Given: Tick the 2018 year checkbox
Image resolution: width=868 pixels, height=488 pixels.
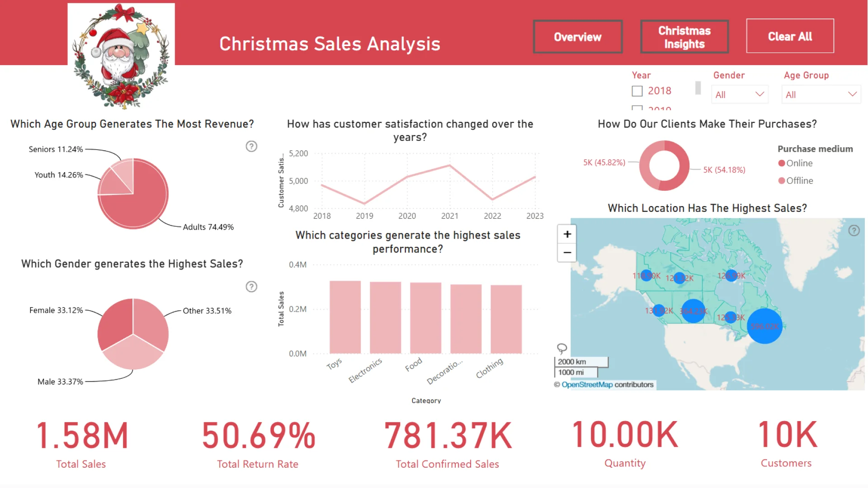Looking at the screenshot, I should 637,91.
